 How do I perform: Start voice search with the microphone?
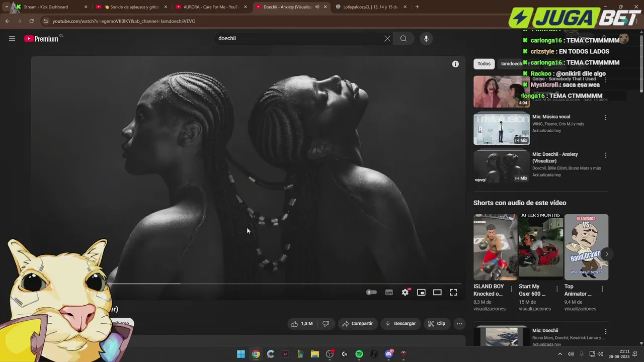pyautogui.click(x=426, y=38)
